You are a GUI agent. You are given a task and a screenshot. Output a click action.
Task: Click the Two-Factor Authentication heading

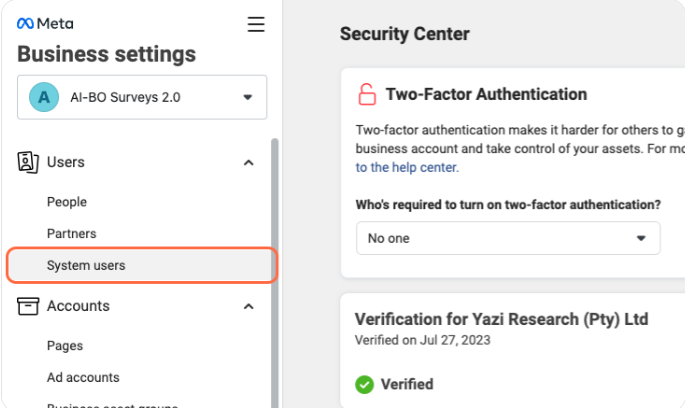[486, 95]
